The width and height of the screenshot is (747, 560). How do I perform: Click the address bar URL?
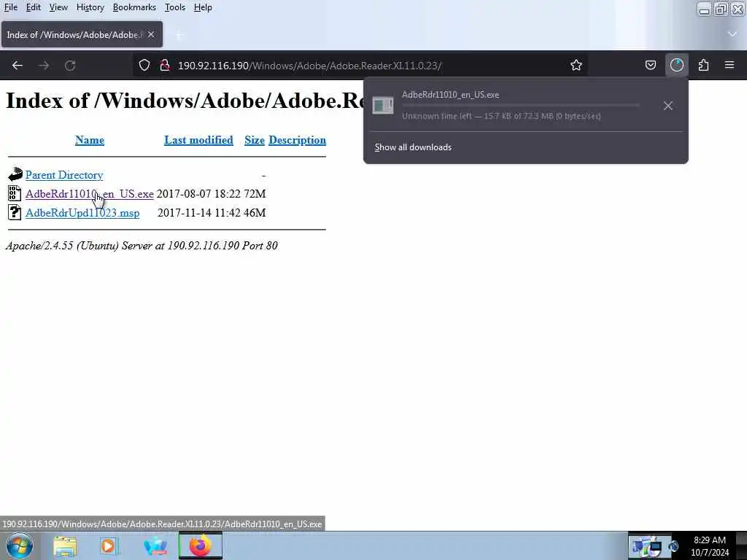click(x=309, y=65)
